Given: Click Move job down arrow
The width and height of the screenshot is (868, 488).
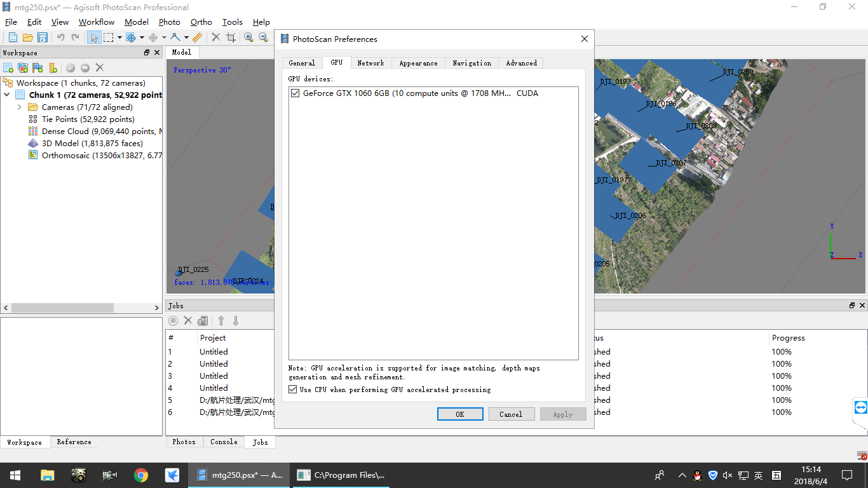Looking at the screenshot, I should [236, 321].
